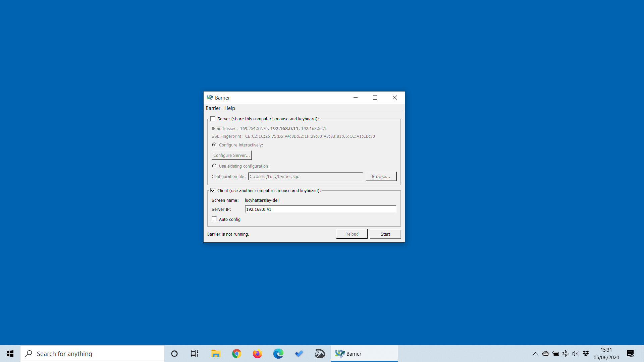The height and width of the screenshot is (362, 644).
Task: Open Microsoft To Do from the taskbar
Action: (299, 353)
